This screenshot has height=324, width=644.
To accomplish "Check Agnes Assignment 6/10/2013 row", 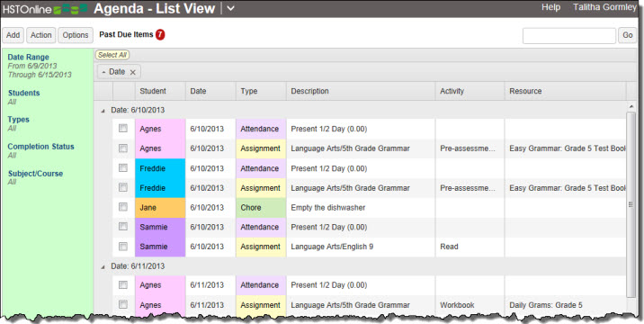I will 123,148.
